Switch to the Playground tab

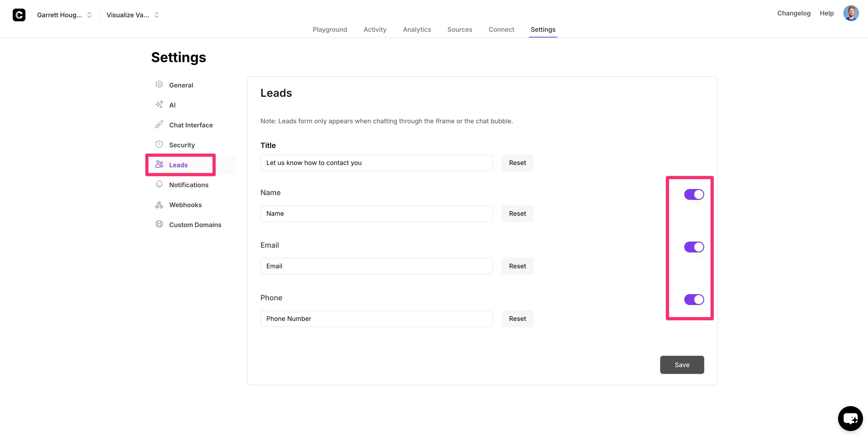(x=330, y=29)
